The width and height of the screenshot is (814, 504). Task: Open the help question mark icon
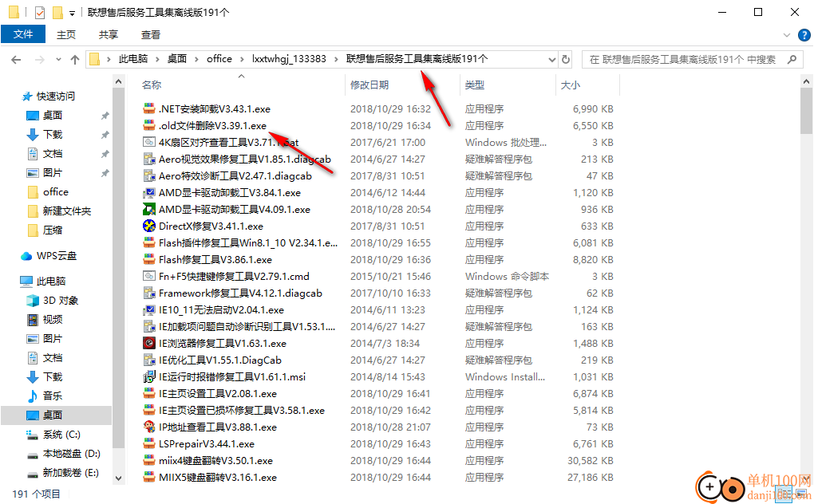coord(804,35)
